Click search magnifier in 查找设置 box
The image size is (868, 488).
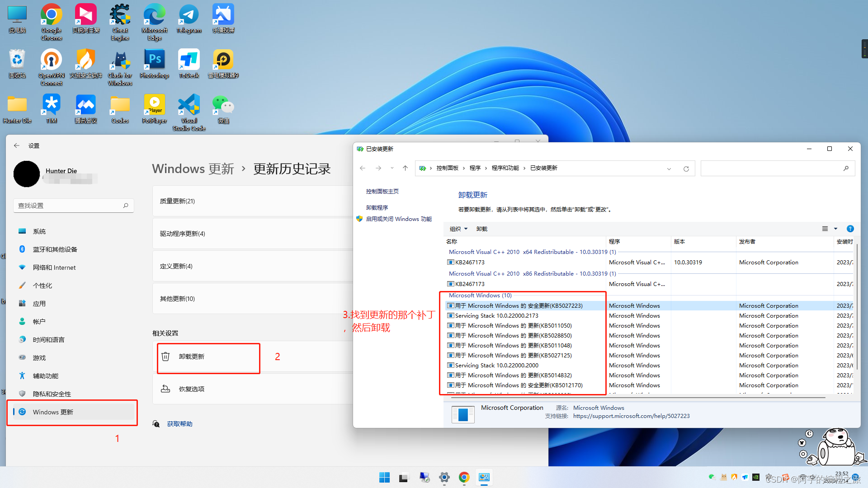[x=126, y=206]
